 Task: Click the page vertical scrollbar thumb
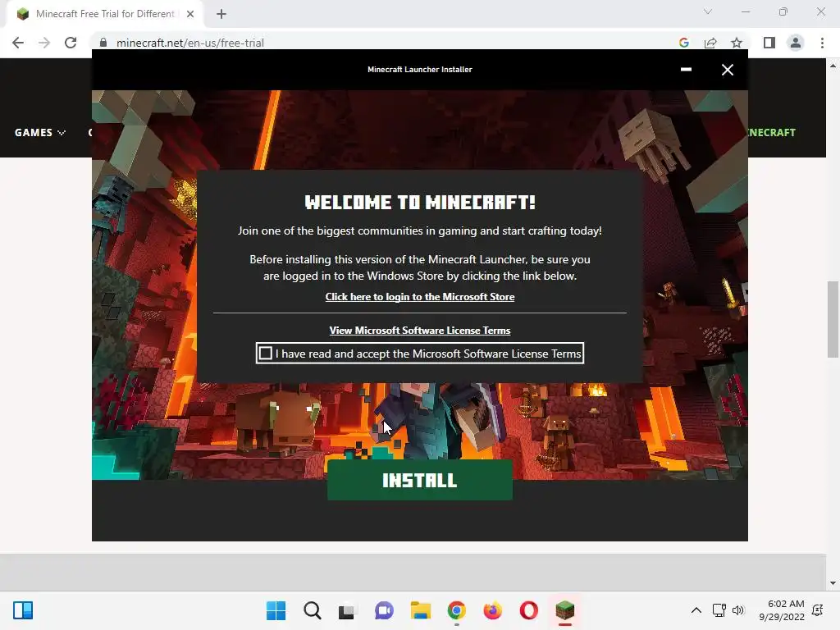pyautogui.click(x=833, y=319)
